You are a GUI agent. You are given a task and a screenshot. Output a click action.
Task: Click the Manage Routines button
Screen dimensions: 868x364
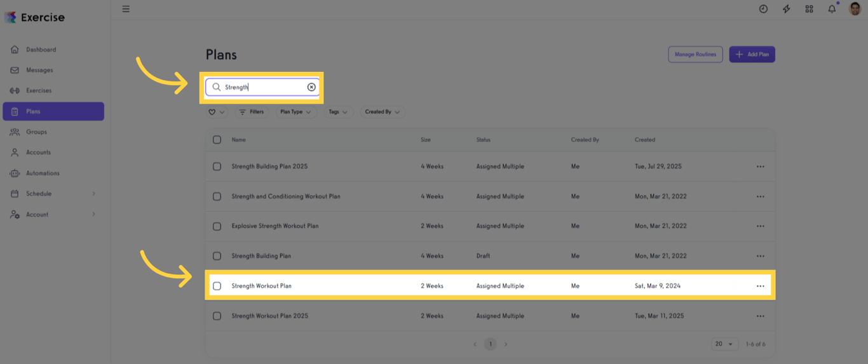click(x=695, y=55)
